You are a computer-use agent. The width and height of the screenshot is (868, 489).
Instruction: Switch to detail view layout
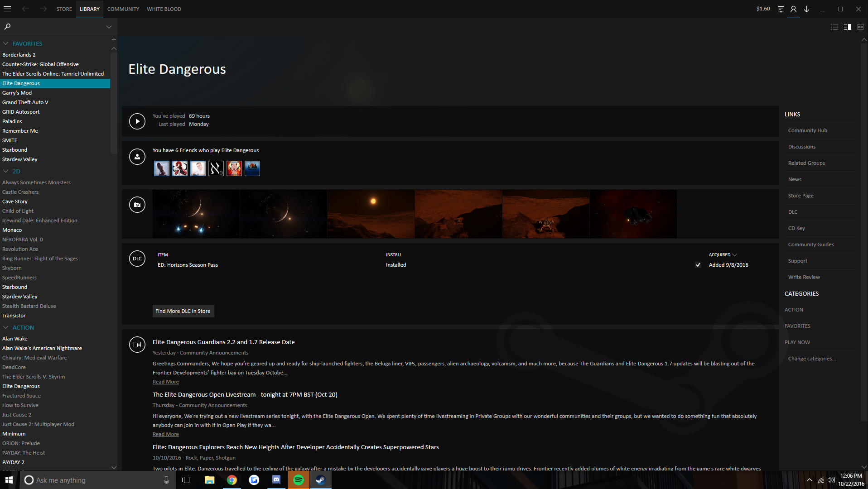(848, 27)
